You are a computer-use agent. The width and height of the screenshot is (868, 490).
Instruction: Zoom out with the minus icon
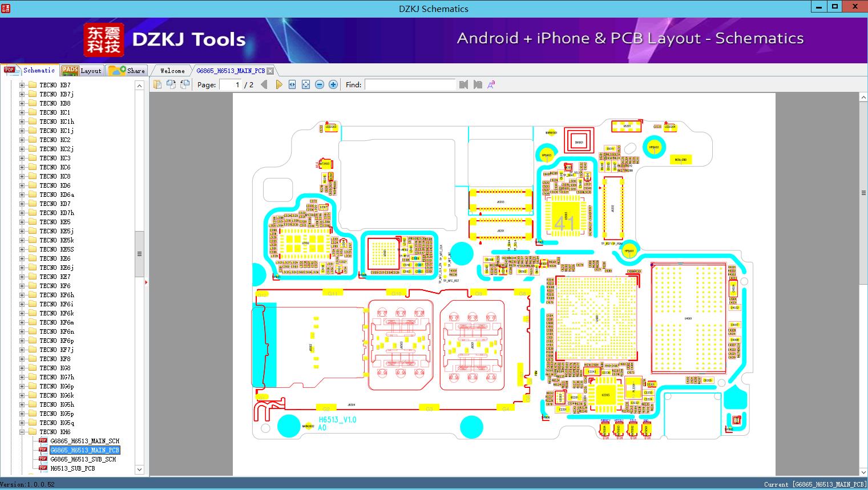320,84
